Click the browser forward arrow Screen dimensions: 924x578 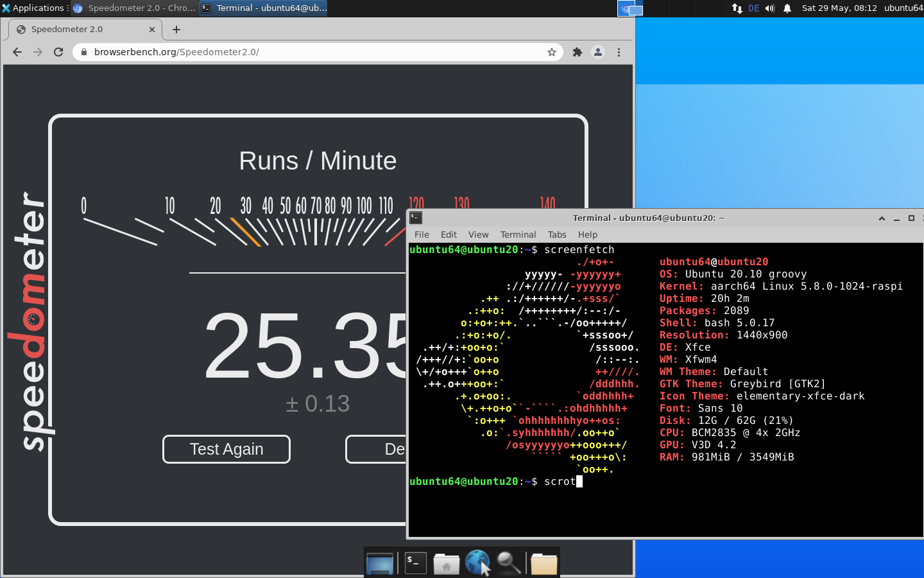(x=38, y=52)
